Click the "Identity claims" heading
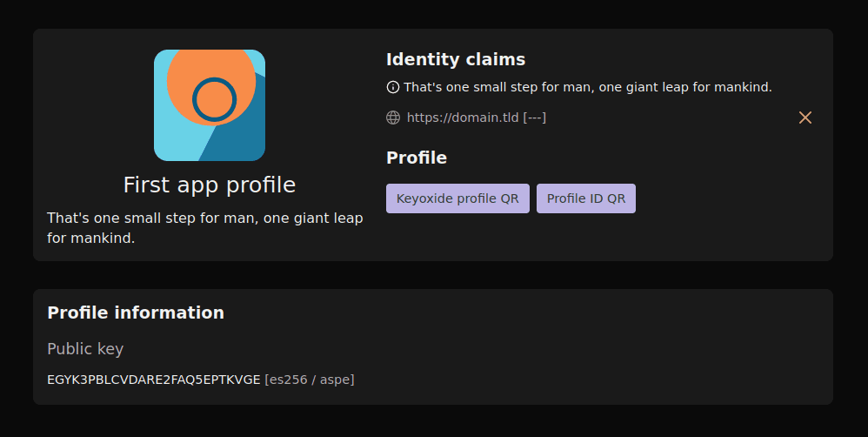Viewport: 868px width, 437px height. [456, 59]
